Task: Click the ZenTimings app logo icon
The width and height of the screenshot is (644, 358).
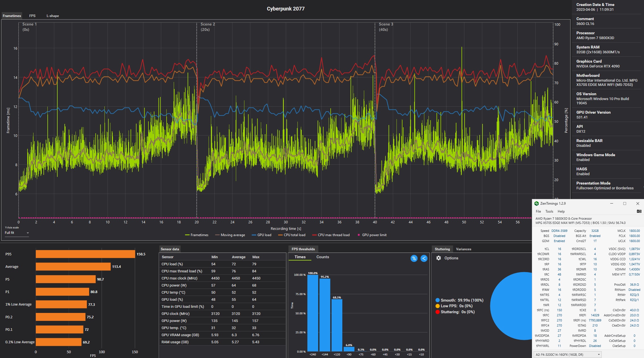Action: click(x=536, y=204)
